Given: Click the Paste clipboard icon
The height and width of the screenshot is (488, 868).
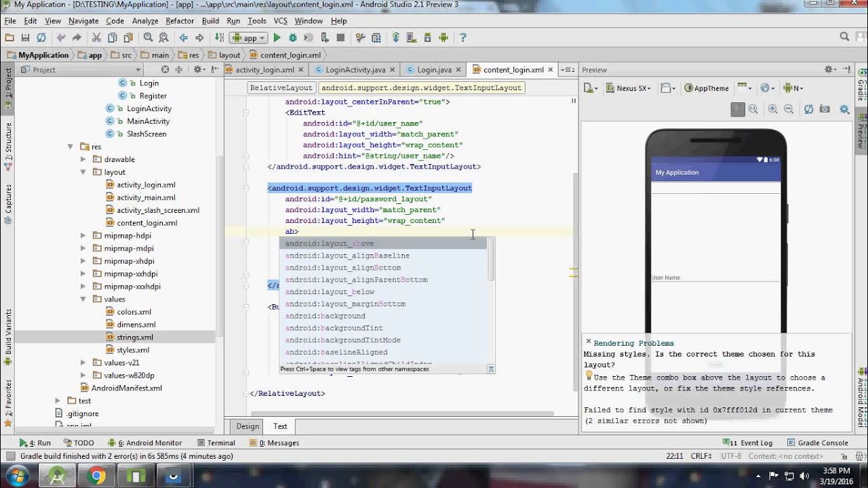Looking at the screenshot, I should click(x=128, y=38).
